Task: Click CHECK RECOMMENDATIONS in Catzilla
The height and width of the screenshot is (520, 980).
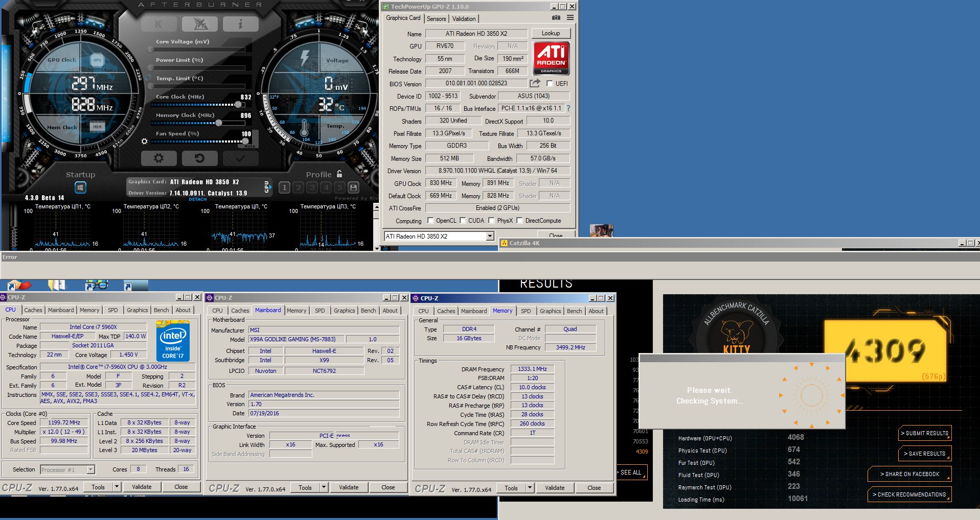Action: [x=909, y=494]
